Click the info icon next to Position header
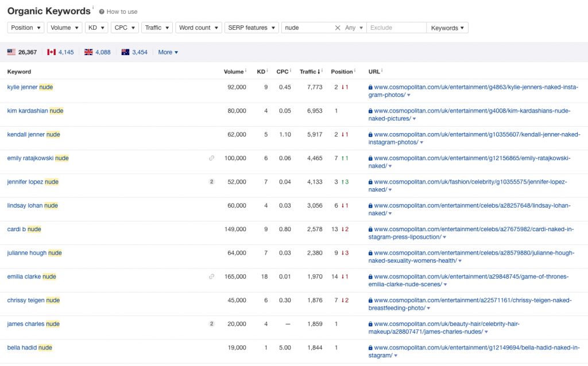 tap(355, 70)
